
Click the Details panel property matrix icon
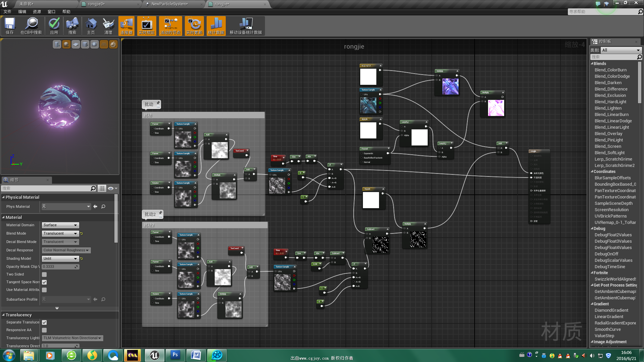[102, 188]
